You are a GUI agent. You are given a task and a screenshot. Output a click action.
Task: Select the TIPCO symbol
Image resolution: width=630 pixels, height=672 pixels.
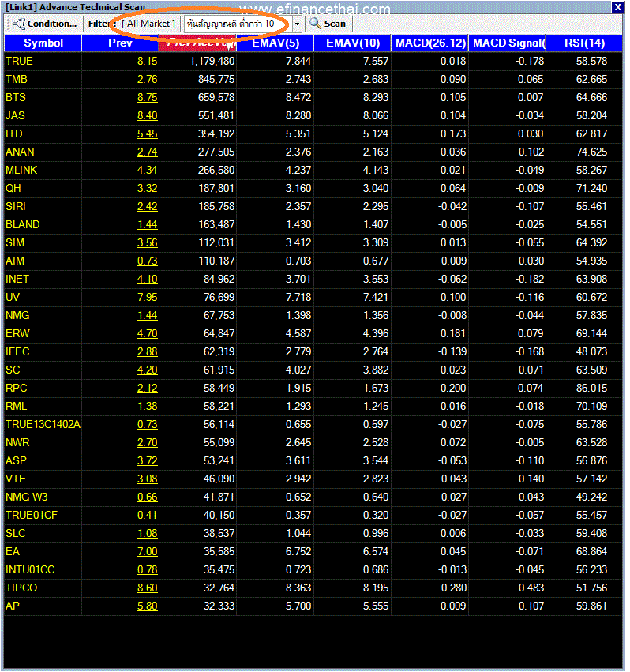21,588
